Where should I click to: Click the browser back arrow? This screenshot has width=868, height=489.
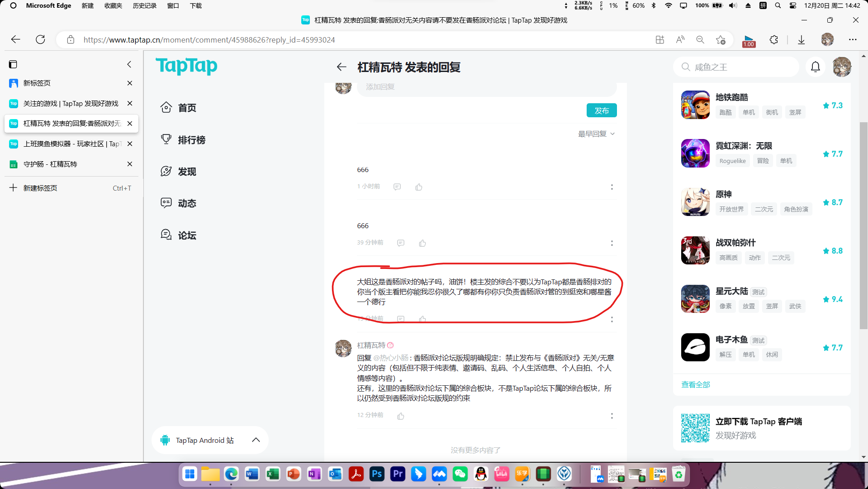(x=16, y=39)
